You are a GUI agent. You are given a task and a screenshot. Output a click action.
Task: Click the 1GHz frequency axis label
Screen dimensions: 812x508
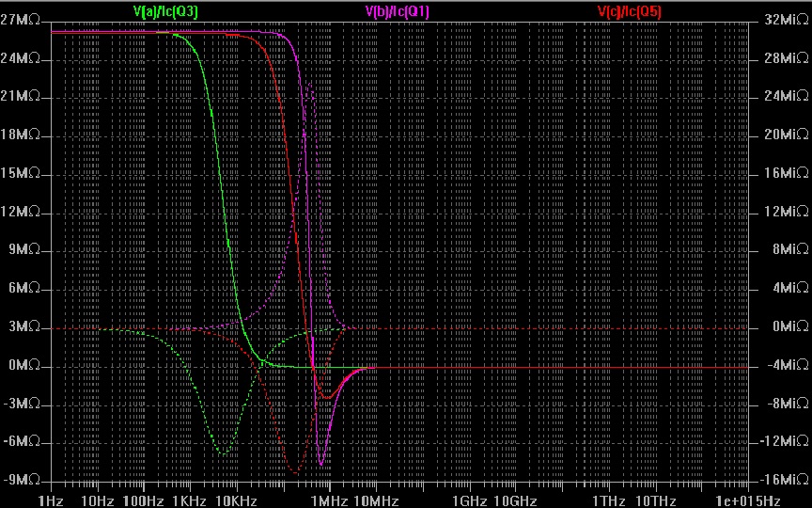[x=470, y=501]
